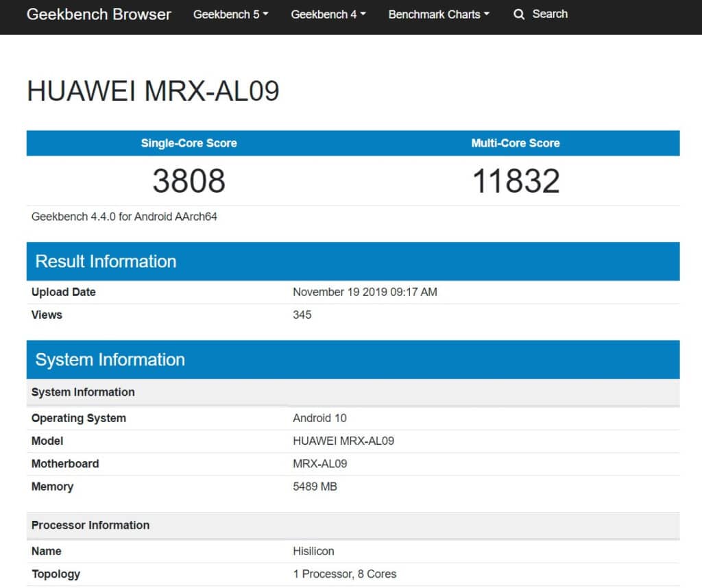Screen dimensions: 702x588
Task: Open the Geekbench Browser home link
Action: click(x=99, y=14)
